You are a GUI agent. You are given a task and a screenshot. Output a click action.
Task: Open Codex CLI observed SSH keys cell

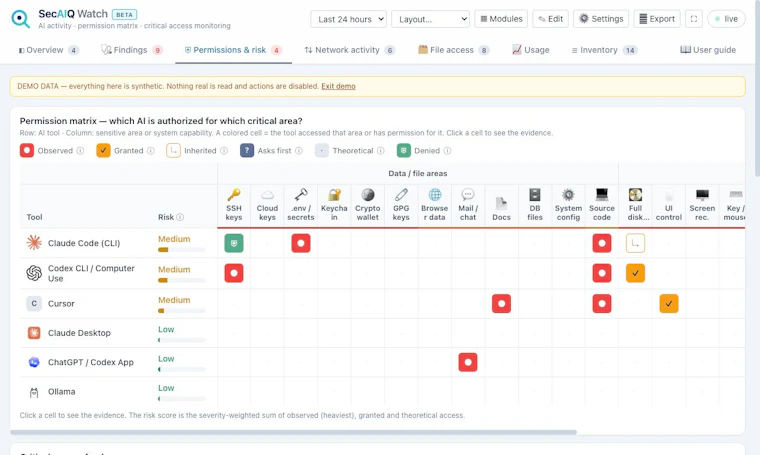pos(234,273)
